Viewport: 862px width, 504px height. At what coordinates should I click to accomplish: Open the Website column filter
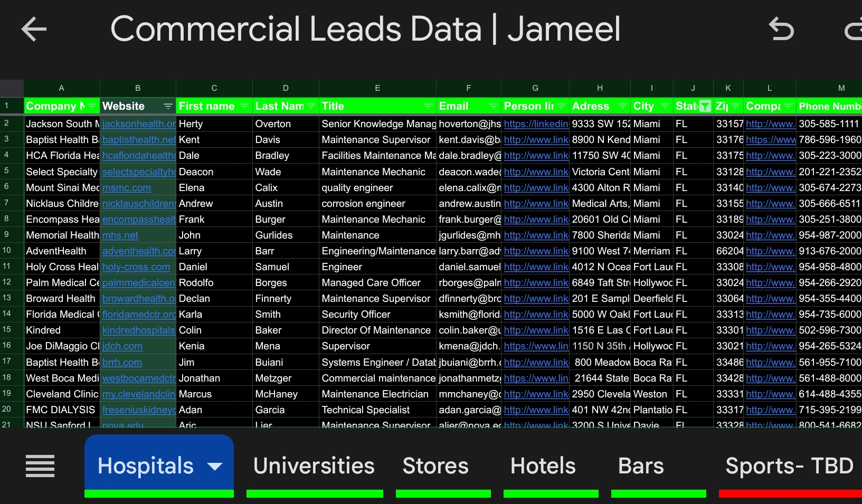coord(168,106)
